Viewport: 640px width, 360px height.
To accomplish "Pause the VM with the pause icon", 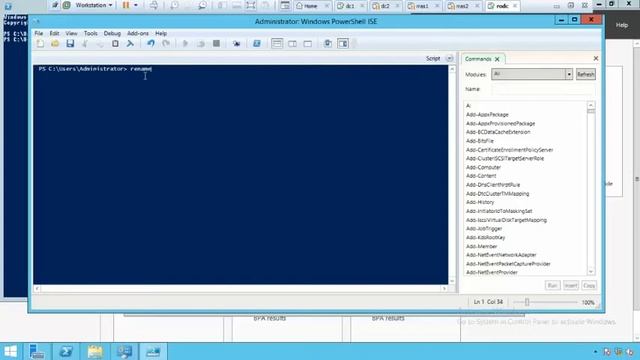I will coord(126,5).
